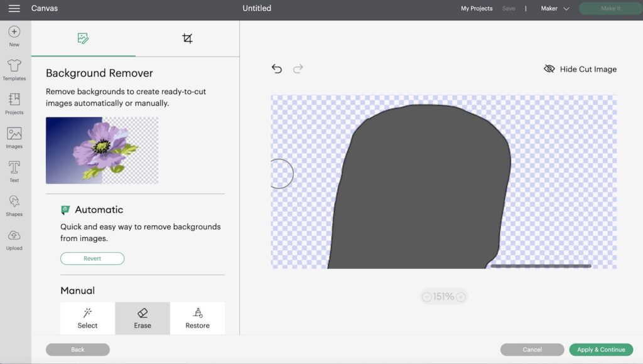The image size is (643, 364).
Task: Redo the last undone edit
Action: pos(298,68)
